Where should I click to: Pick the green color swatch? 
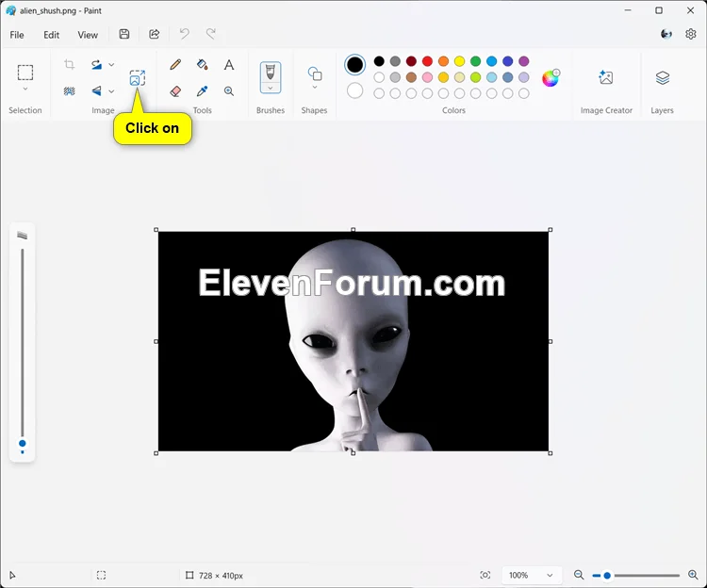[x=476, y=61]
